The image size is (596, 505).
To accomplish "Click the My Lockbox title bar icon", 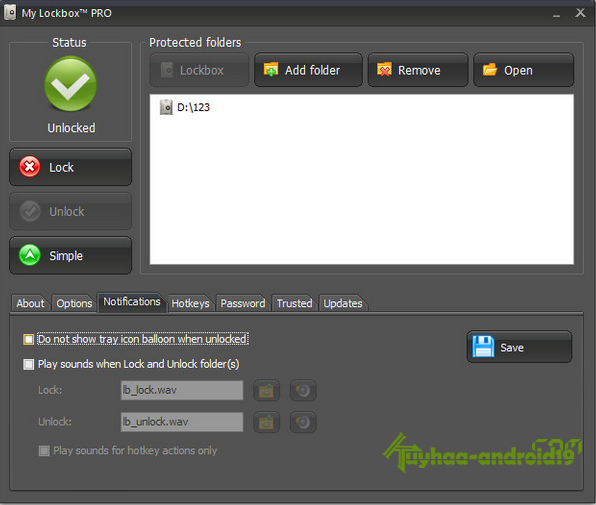I will pyautogui.click(x=10, y=13).
